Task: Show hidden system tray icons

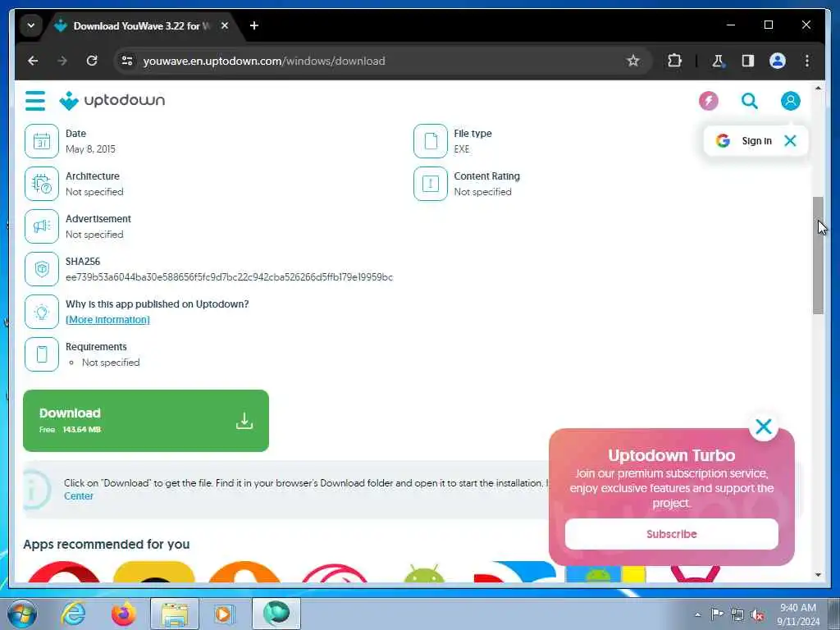Action: coord(697,615)
